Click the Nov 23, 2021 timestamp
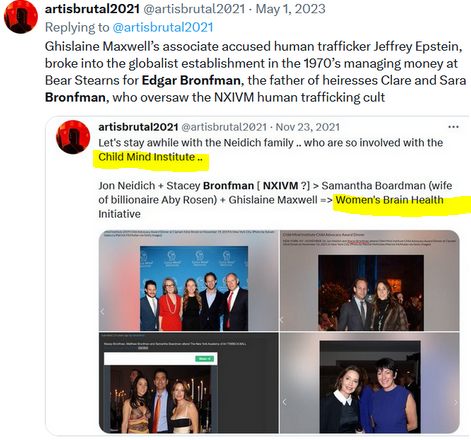 pos(308,127)
